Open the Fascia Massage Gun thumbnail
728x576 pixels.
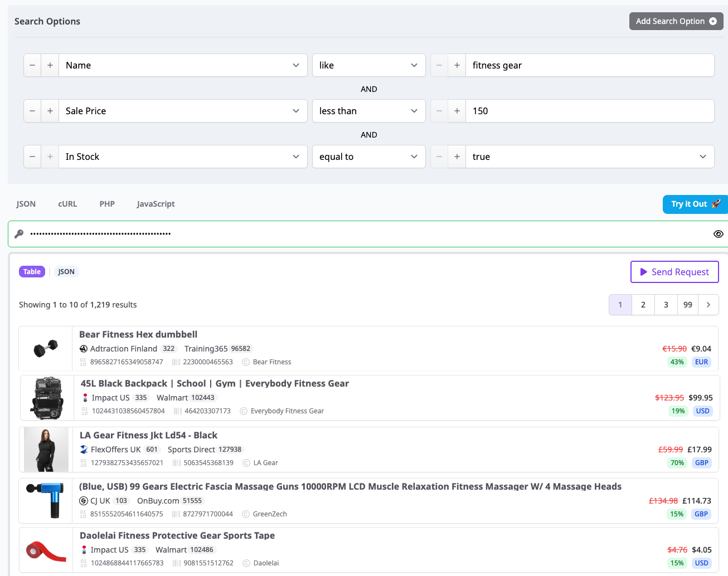[46, 501]
